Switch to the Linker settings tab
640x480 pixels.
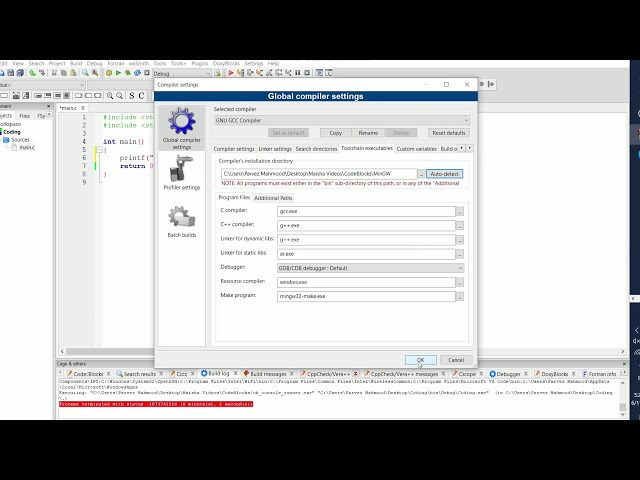pyautogui.click(x=275, y=149)
